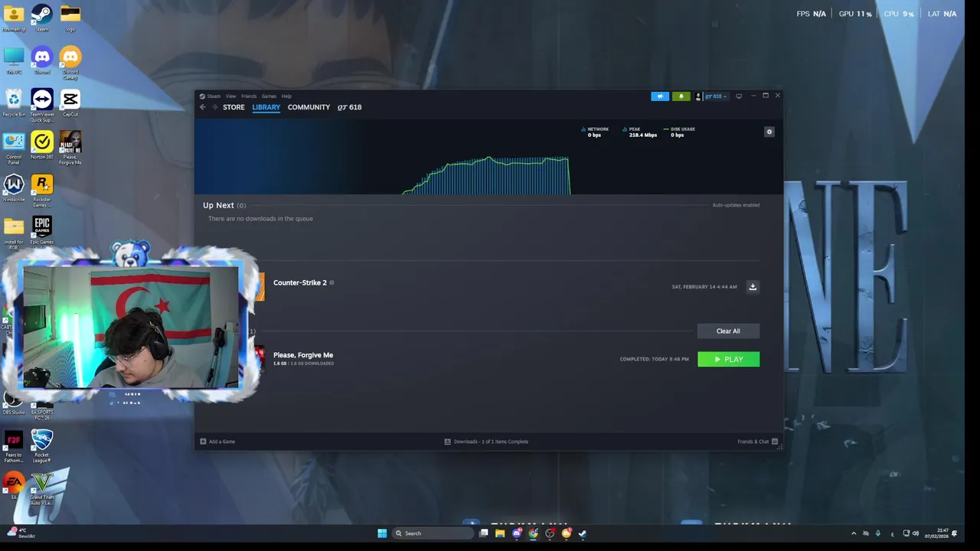Open the Games menu in Steam
The image size is (980, 551).
pyautogui.click(x=269, y=96)
